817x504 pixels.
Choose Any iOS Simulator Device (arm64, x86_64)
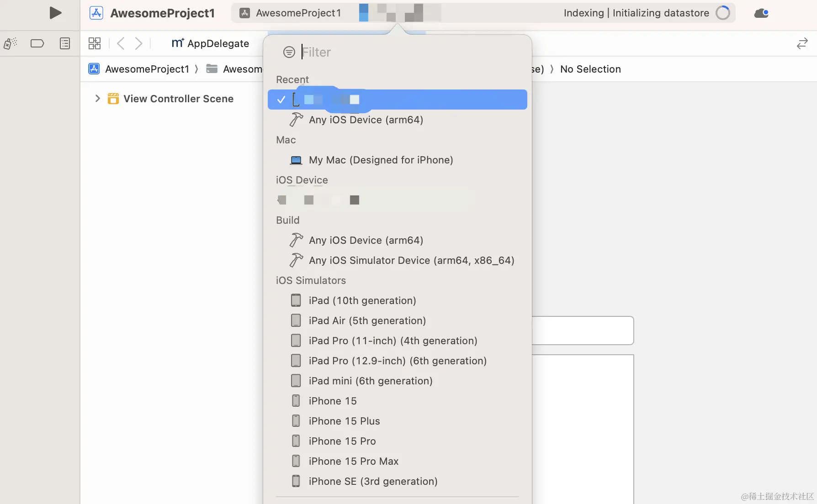397,260
